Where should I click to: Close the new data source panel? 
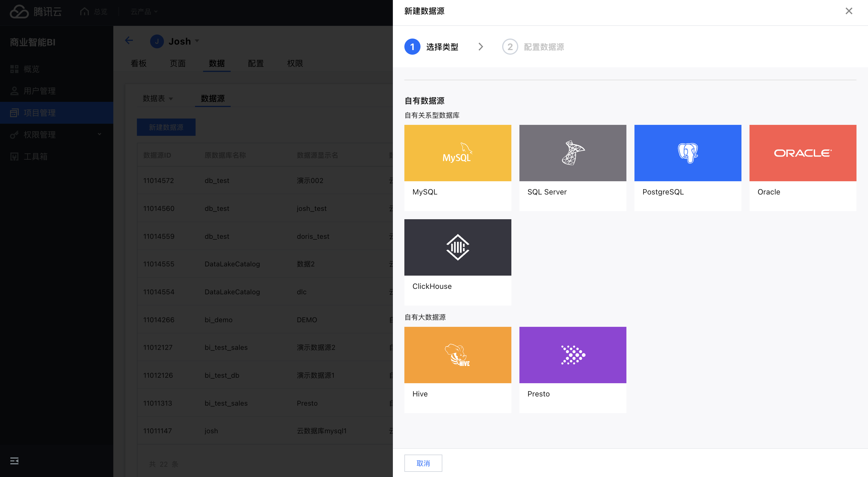pos(848,11)
